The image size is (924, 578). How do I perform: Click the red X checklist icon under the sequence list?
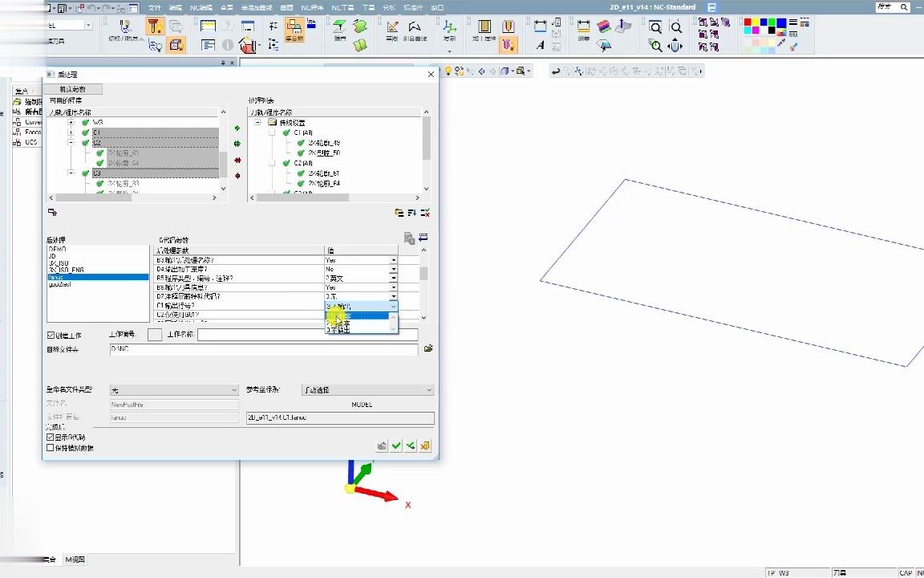[425, 213]
